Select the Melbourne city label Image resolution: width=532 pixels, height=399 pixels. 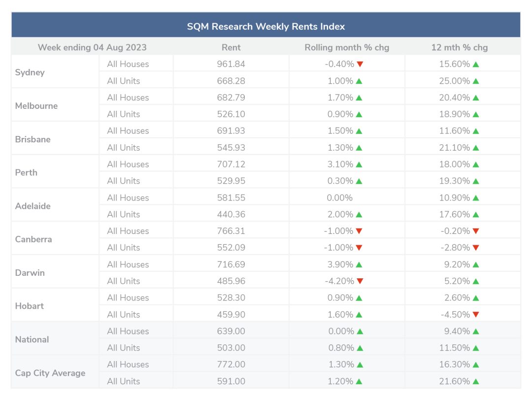36,106
